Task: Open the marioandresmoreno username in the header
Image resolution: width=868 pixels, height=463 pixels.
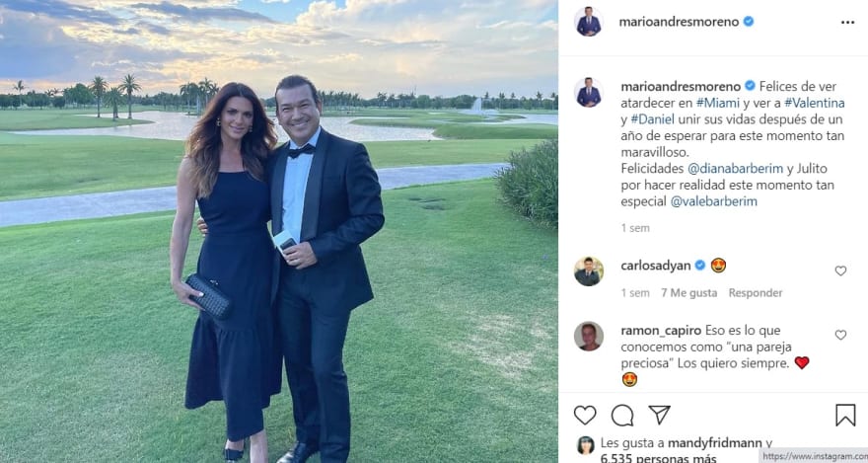Action: [679, 22]
